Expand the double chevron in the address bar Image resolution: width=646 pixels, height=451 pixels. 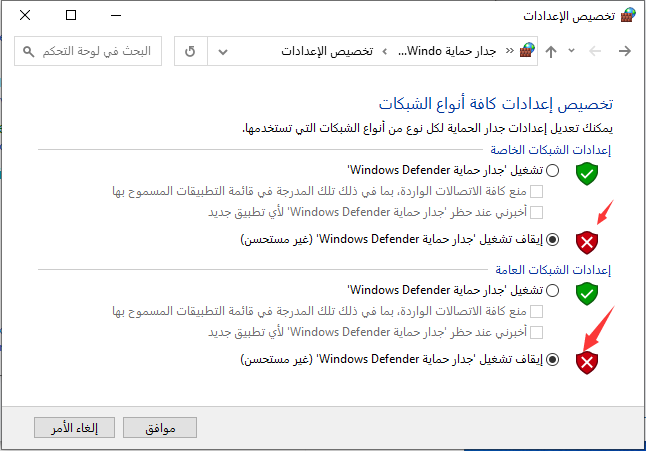click(510, 51)
